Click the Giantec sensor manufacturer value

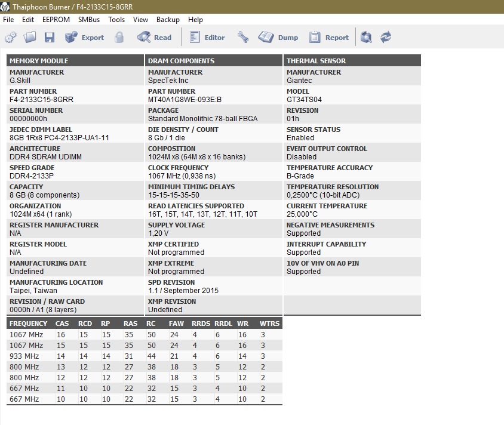point(299,81)
